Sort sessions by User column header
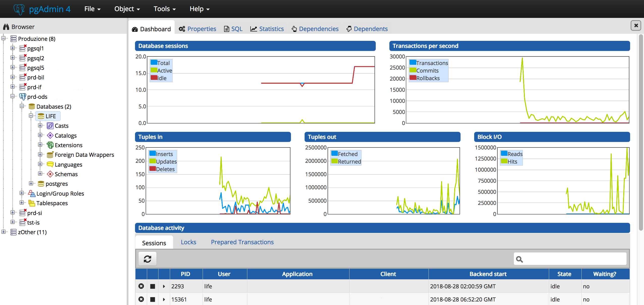Image resolution: width=644 pixels, height=305 pixels. [x=225, y=274]
